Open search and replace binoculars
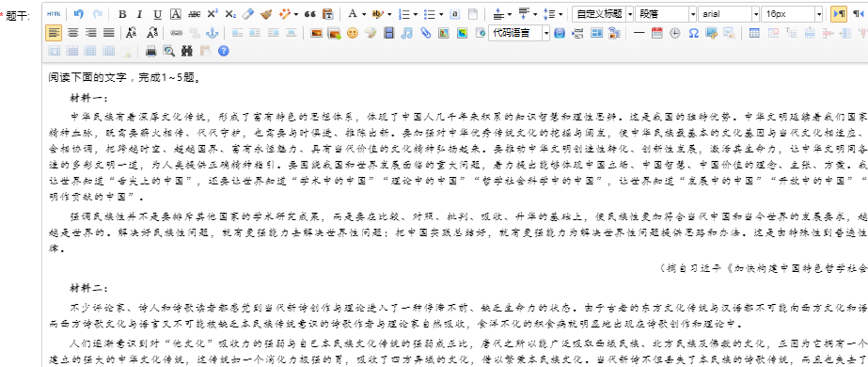Viewport: 868px width, 367px height. pos(186,51)
